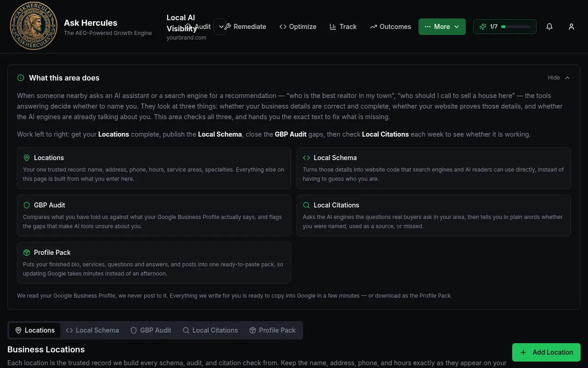This screenshot has width=588, height=368.
Task: Go to the Track section
Action: (x=343, y=27)
